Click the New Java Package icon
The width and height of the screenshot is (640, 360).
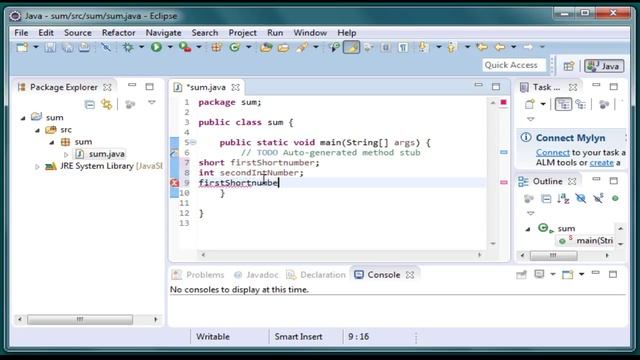tap(216, 47)
